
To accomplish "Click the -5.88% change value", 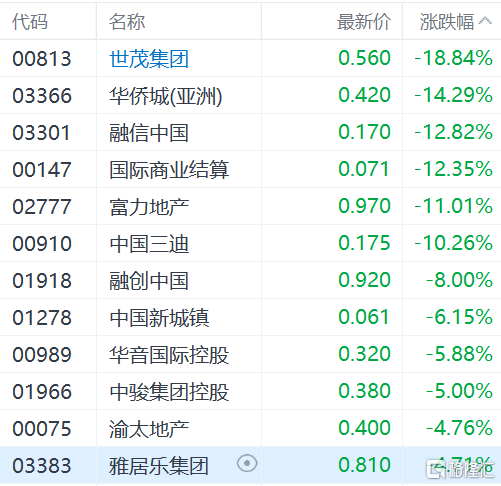I will pos(459,354).
